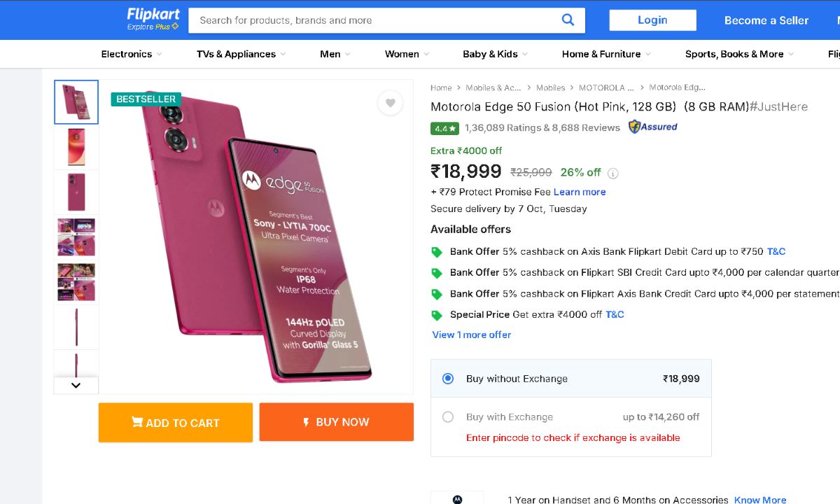Click the Login button

[652, 20]
